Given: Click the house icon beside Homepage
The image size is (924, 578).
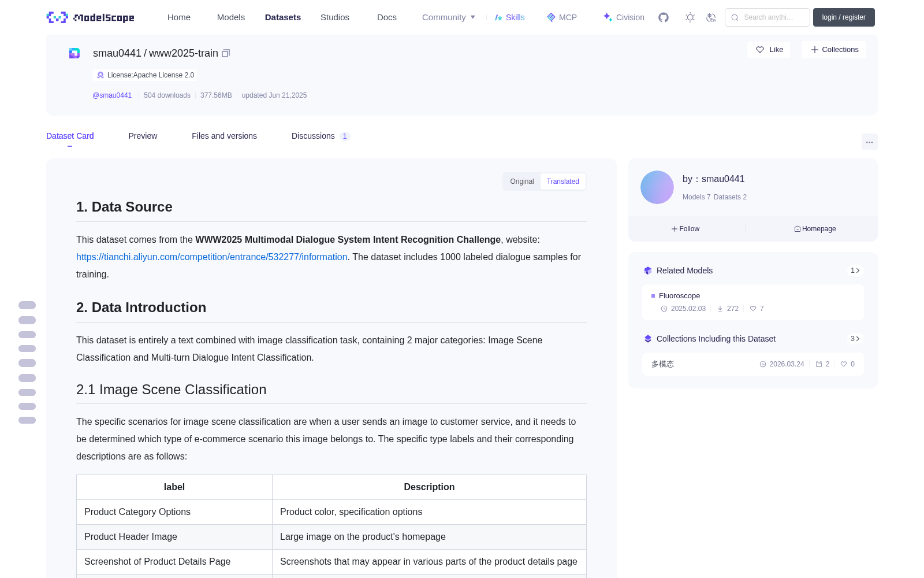Looking at the screenshot, I should [798, 229].
